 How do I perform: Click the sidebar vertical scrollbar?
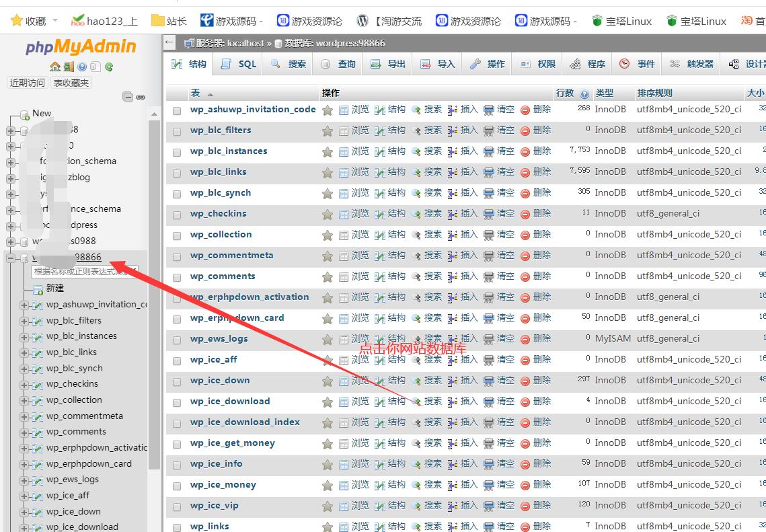[155, 336]
